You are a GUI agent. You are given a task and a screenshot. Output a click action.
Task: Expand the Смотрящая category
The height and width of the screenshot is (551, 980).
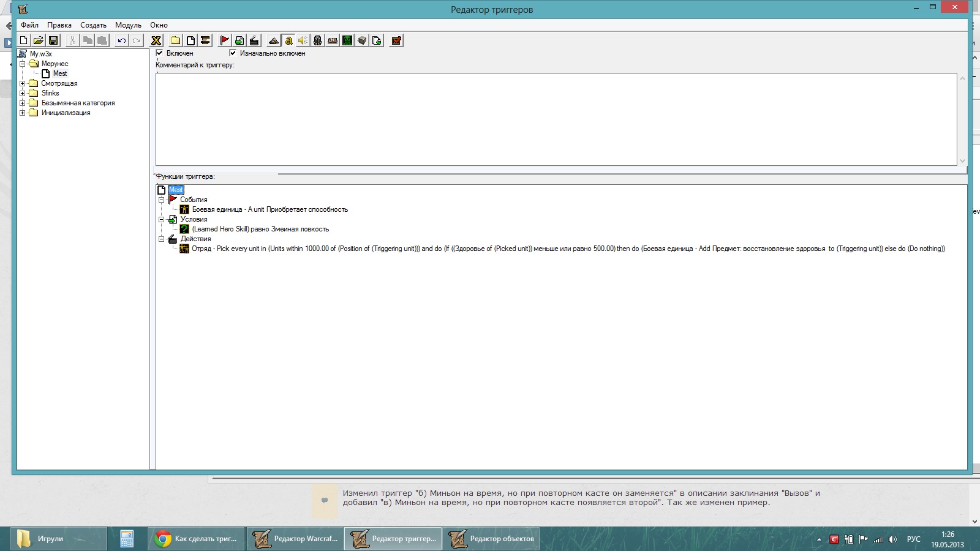coord(23,83)
